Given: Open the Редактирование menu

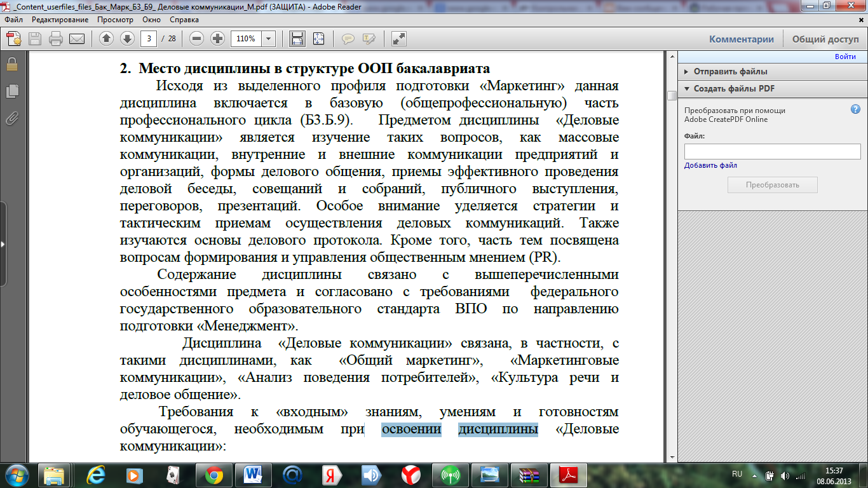Looking at the screenshot, I should coord(60,20).
